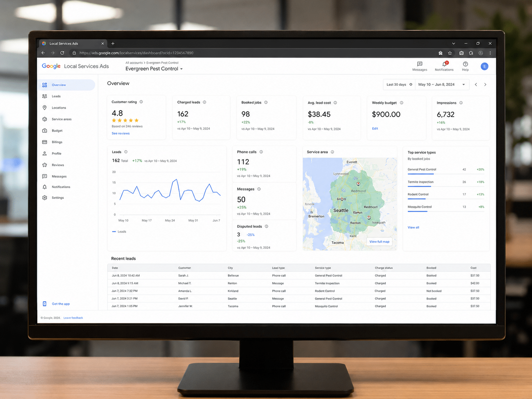Click the Michael T. customer cell
This screenshot has width=532, height=399.
point(185,283)
